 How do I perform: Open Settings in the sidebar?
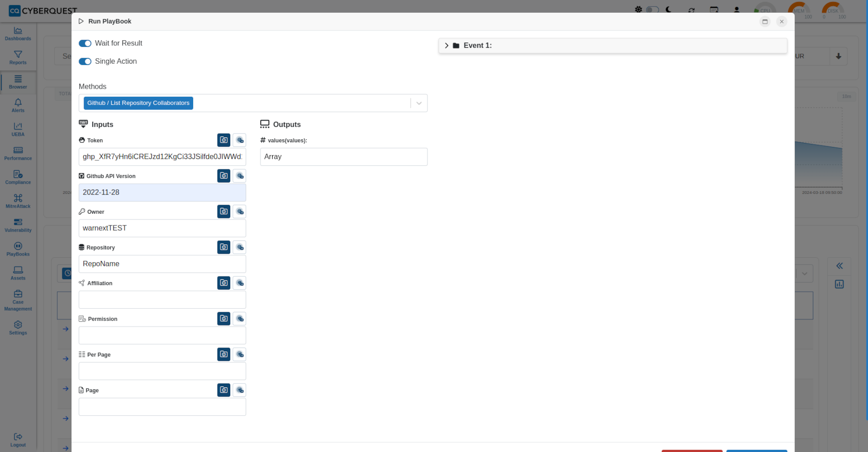tap(18, 328)
